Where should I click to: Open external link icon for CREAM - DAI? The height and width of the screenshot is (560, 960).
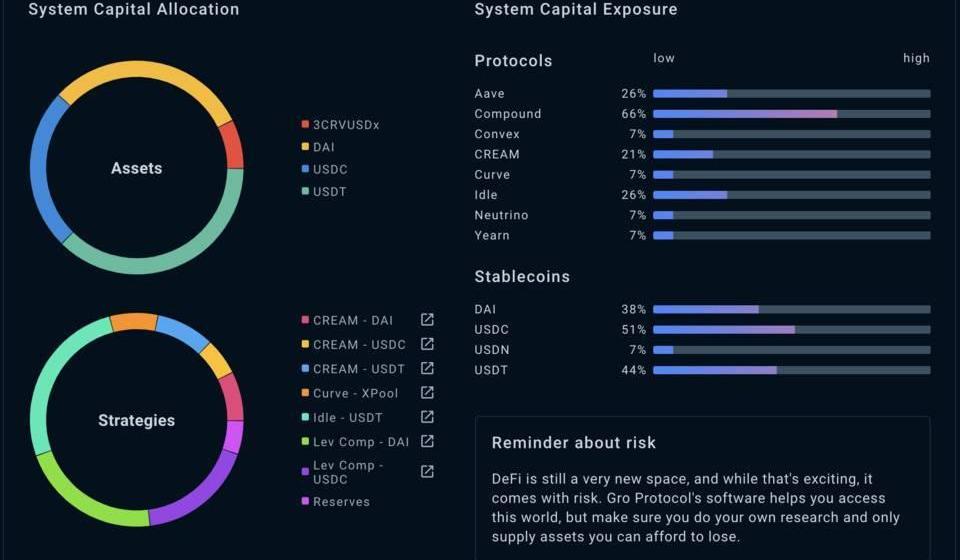[427, 320]
